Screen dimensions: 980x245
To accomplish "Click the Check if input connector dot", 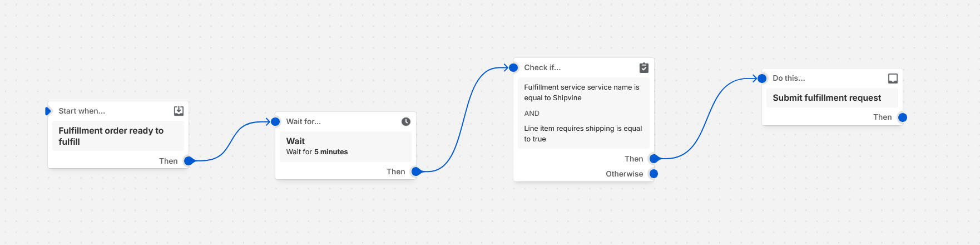I will point(513,67).
